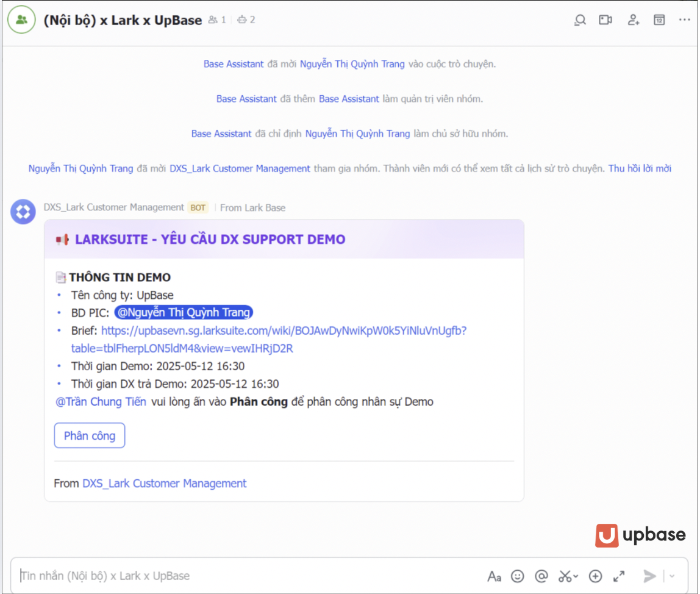Screen dimensions: 700x594
Task: Select text Thời gian DX trả Demo line
Action: tap(175, 384)
